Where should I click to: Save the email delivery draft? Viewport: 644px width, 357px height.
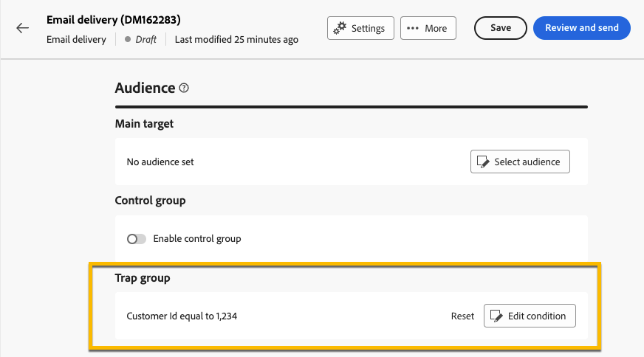pyautogui.click(x=500, y=28)
